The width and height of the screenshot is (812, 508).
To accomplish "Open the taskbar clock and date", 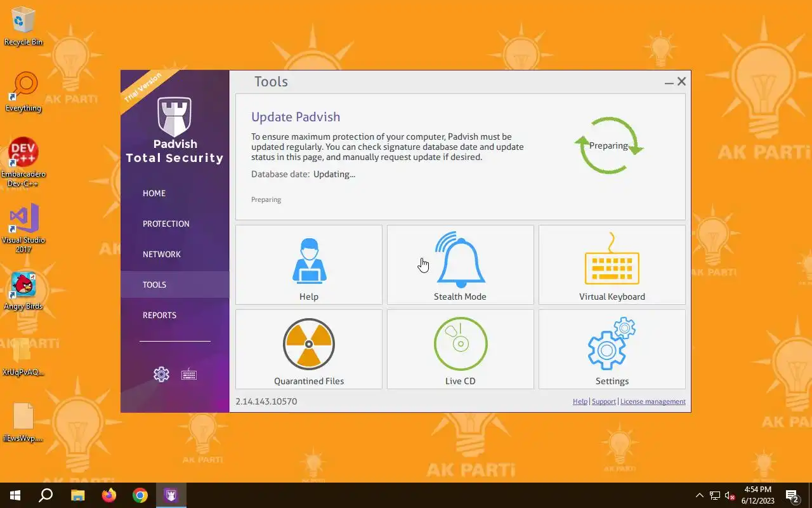I will pos(758,495).
